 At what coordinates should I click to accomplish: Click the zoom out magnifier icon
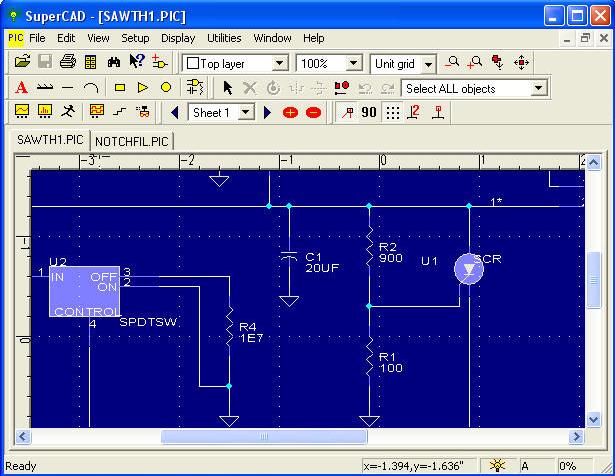click(452, 62)
